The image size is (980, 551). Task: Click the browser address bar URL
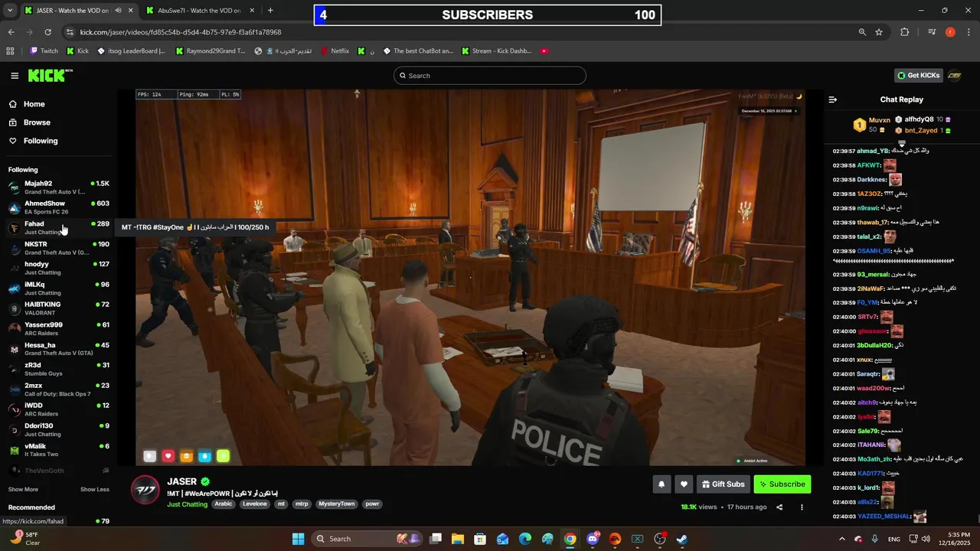pyautogui.click(x=181, y=32)
